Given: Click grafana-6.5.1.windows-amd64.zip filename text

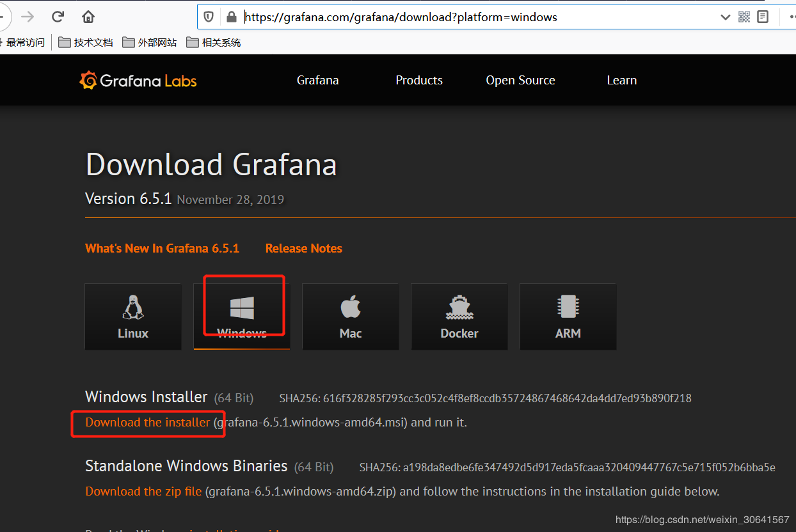Looking at the screenshot, I should [301, 492].
